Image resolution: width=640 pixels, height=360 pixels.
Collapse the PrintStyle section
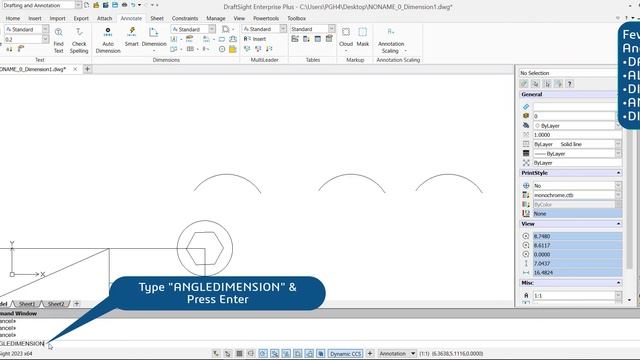point(618,173)
